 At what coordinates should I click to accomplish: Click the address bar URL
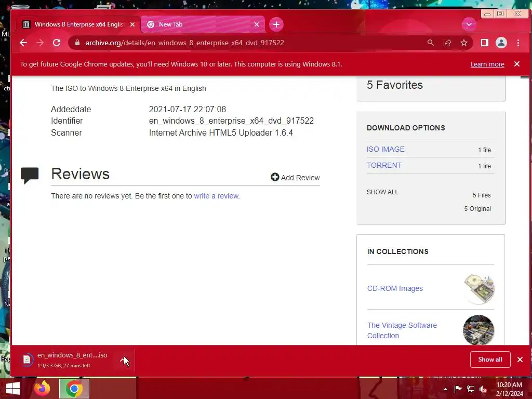click(x=184, y=43)
